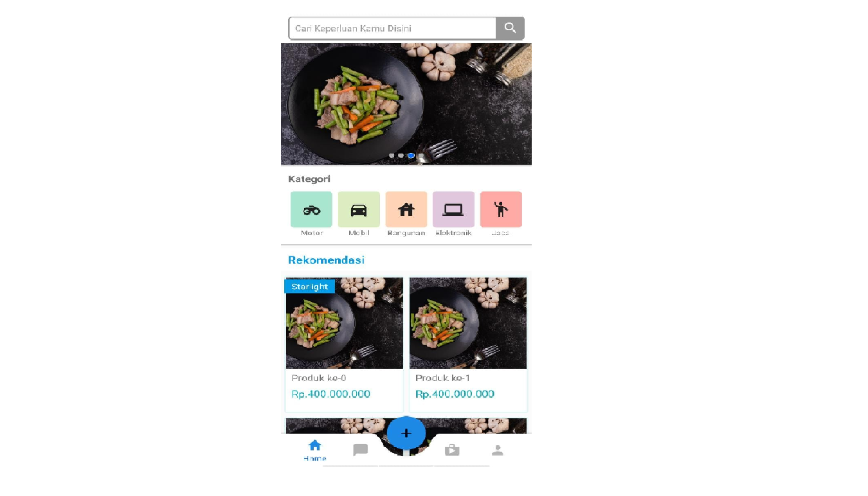Open the Produk ke-1 product image
868x496 pixels.
coord(468,323)
